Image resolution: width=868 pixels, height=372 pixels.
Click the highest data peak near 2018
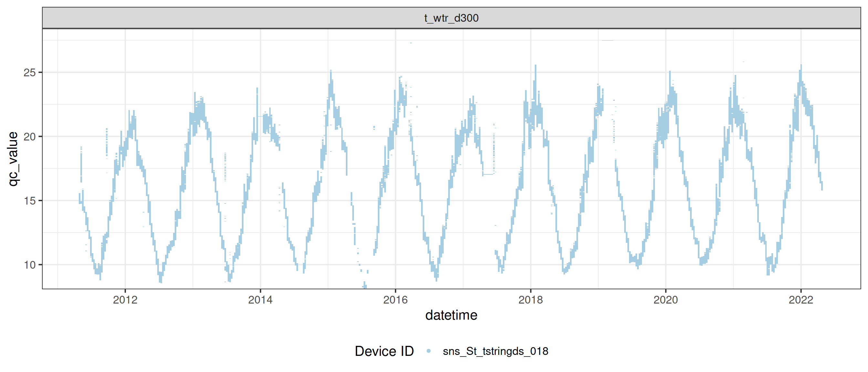[x=535, y=67]
